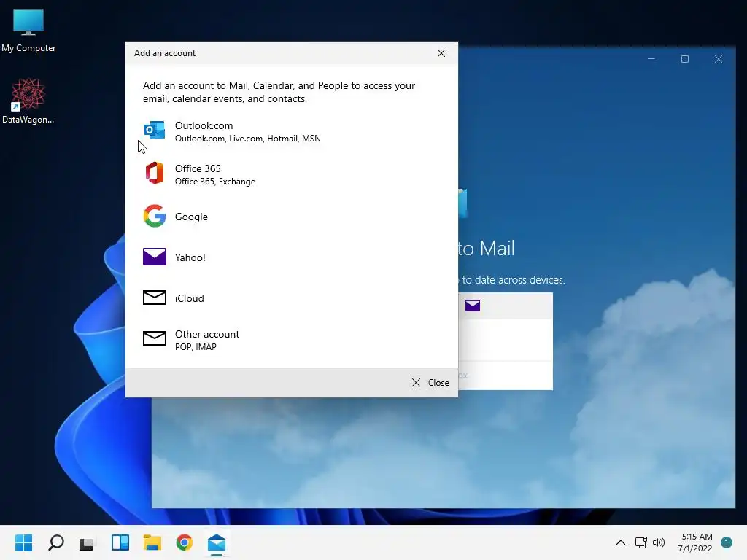Close the Mail window behind dialog
Screen dimensions: 747x560
[x=719, y=59]
